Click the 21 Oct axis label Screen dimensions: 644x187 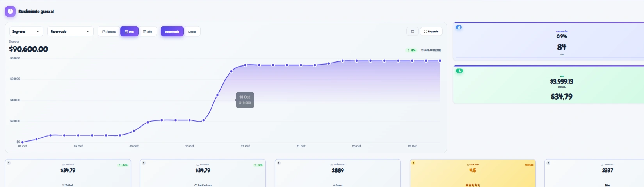coord(301,146)
